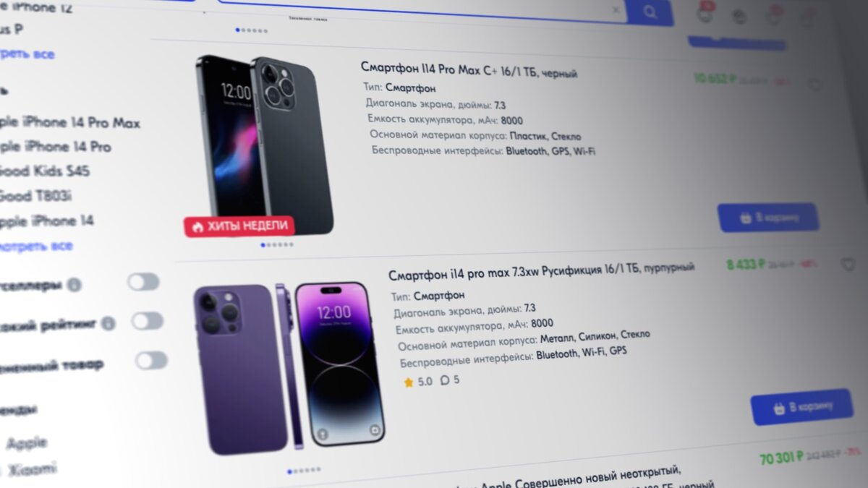
Task: Toggle the discounted goods filter switch
Action: tap(151, 360)
